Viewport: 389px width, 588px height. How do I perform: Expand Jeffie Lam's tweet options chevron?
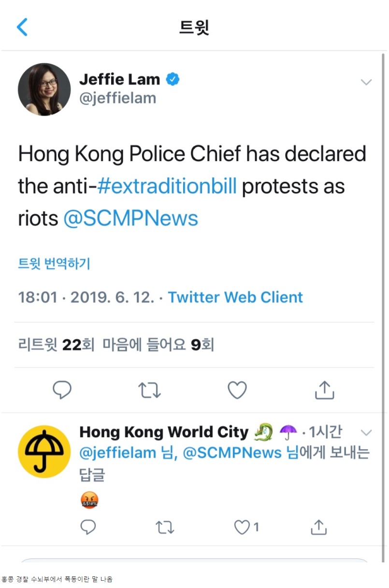tap(366, 82)
